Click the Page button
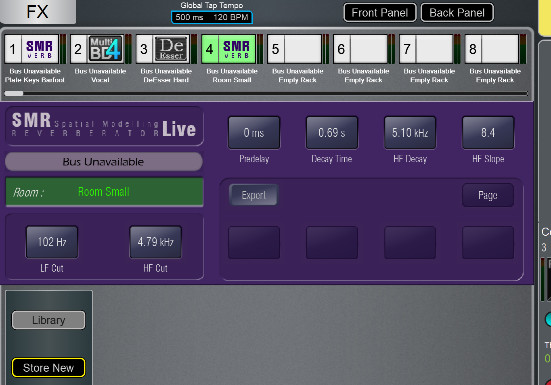The height and width of the screenshot is (385, 551). [488, 195]
